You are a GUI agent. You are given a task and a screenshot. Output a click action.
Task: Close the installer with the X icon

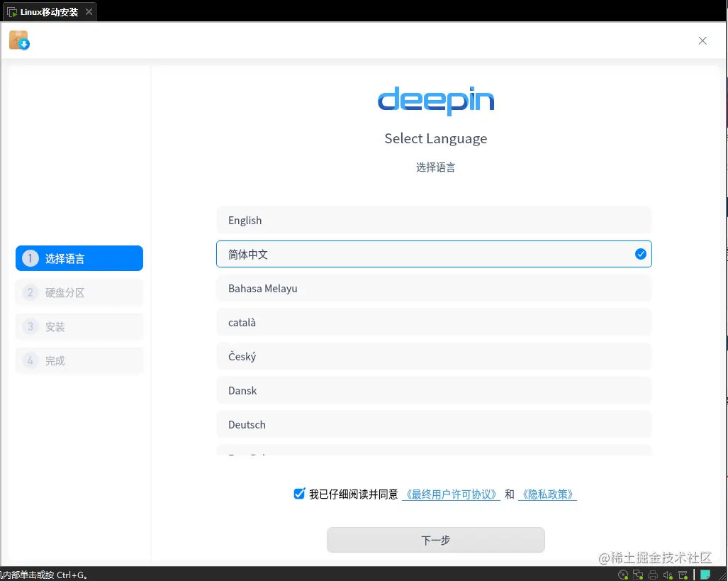point(702,41)
